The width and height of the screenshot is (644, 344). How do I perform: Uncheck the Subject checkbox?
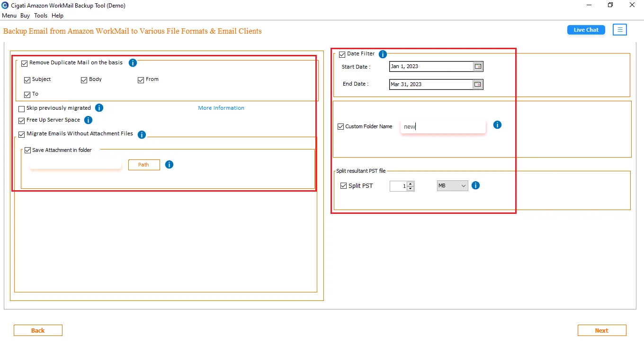[27, 80]
